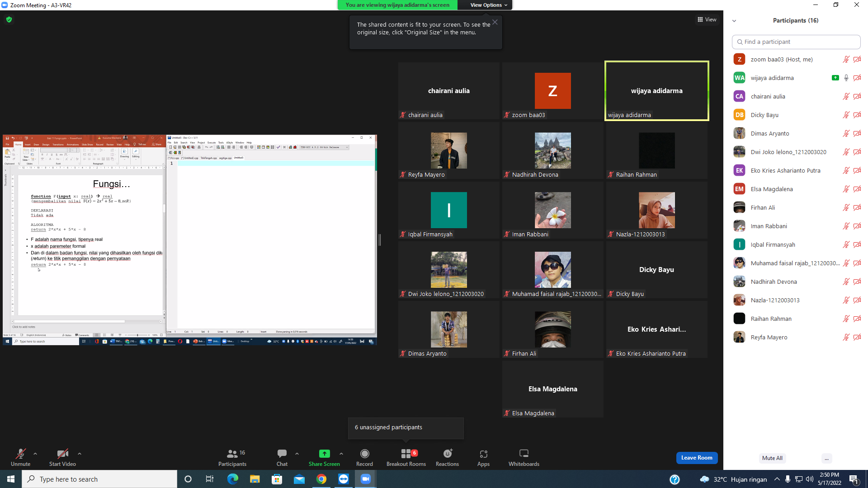The image size is (868, 488).
Task: Open Whiteboards
Action: 524,457
